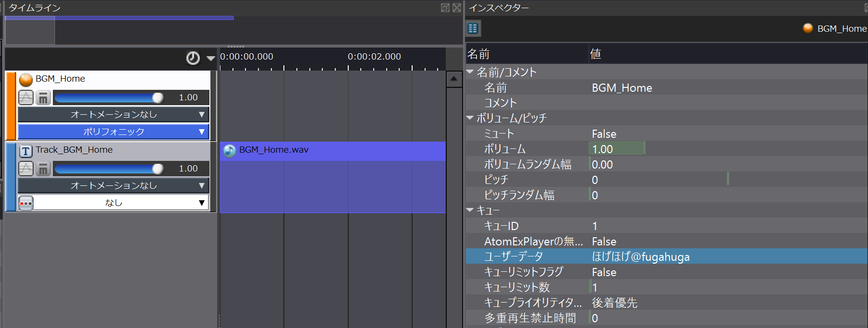Screen dimensions: 868x328
Task: Open the ポリフォニック sequence type dropdown
Action: point(113,132)
